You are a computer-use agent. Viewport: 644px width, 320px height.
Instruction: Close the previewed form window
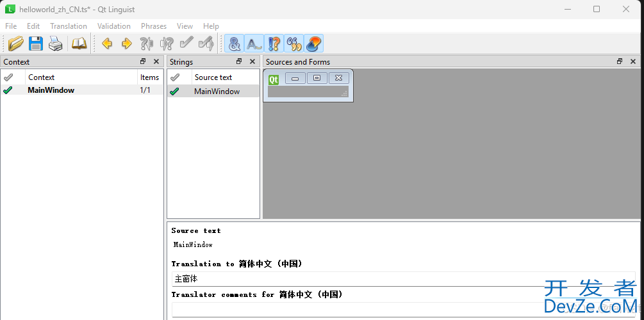pyautogui.click(x=339, y=78)
